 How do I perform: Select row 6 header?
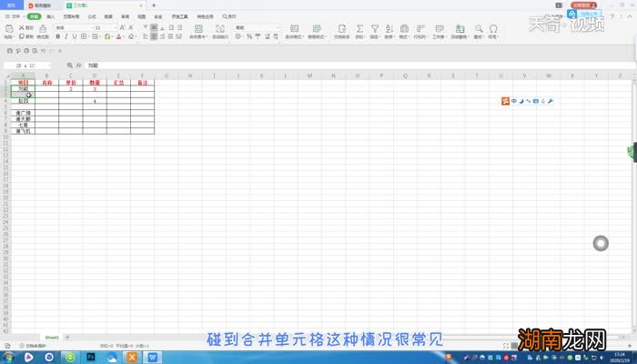tap(5, 113)
